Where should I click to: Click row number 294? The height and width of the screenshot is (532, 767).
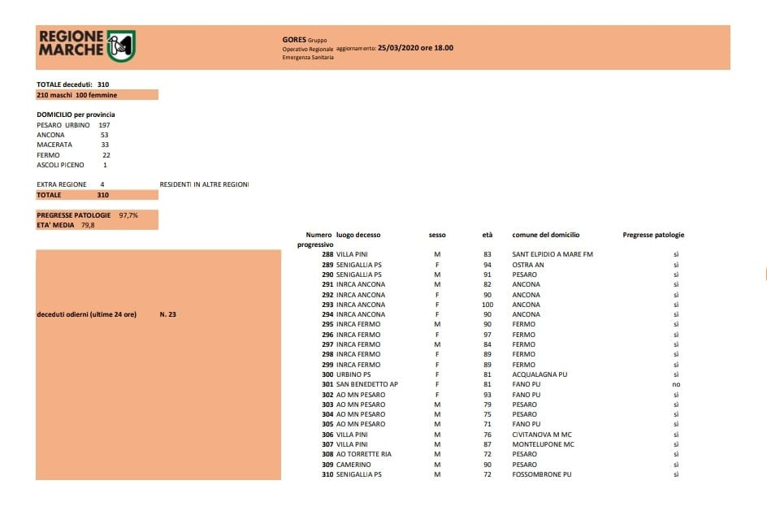coord(327,314)
